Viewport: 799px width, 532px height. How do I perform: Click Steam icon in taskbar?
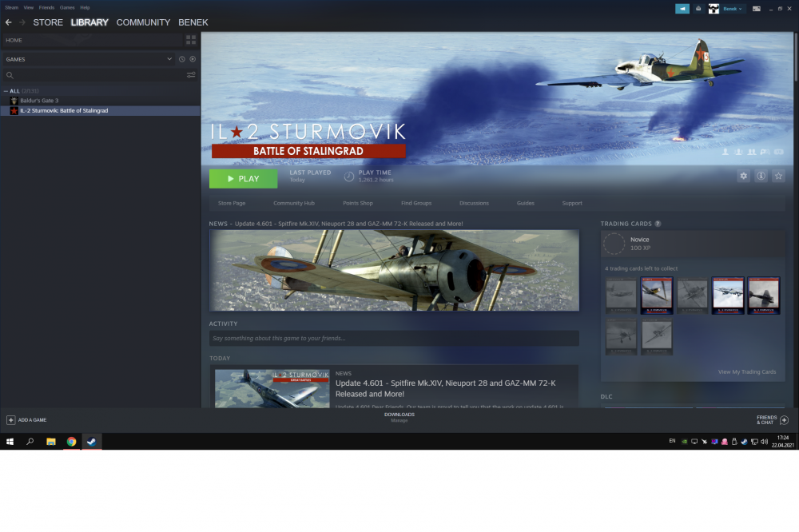click(x=92, y=441)
